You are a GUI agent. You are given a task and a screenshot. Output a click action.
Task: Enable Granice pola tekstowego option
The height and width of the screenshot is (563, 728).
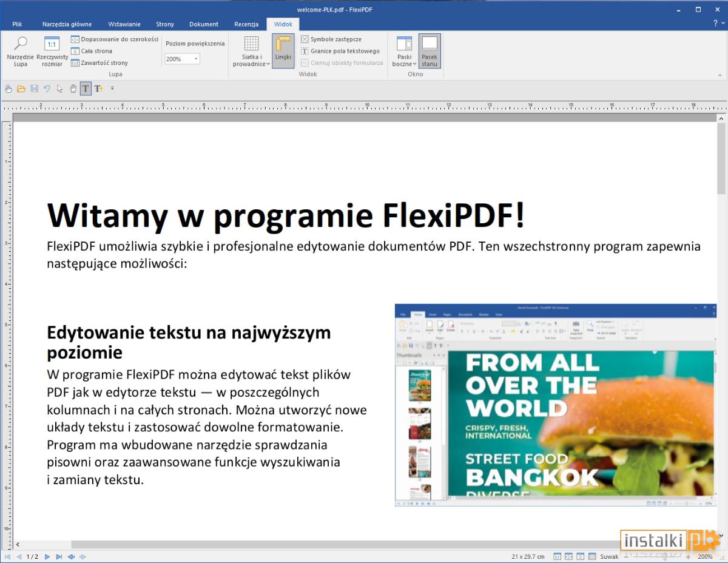tap(340, 51)
